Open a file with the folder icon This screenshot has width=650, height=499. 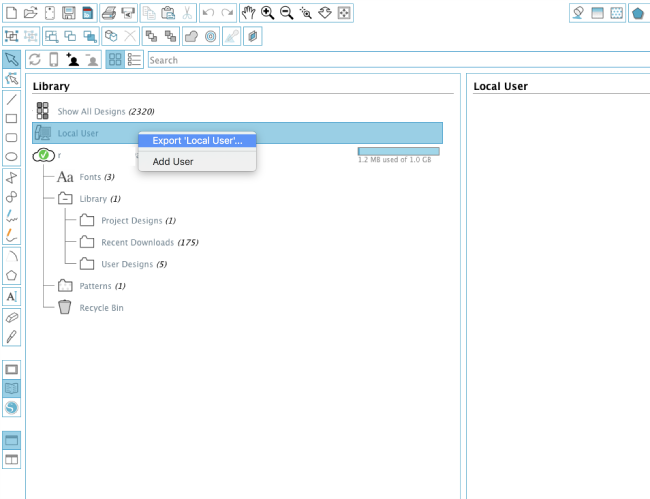[30, 13]
